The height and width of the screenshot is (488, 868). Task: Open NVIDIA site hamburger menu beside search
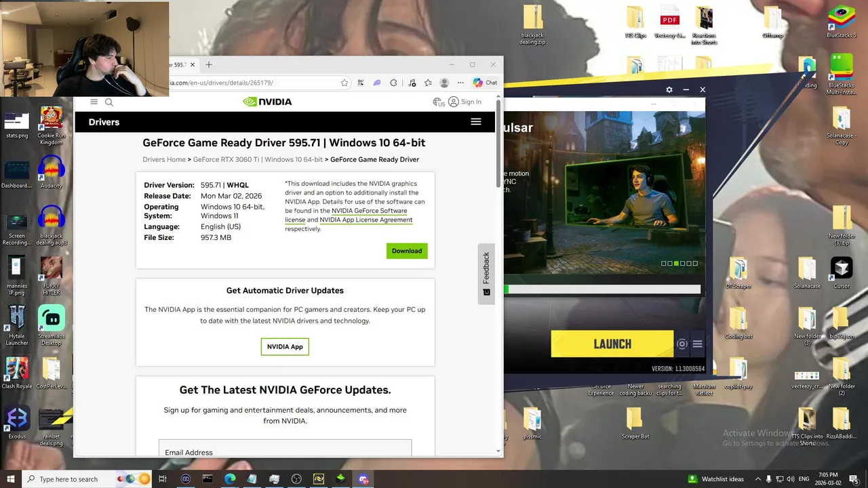click(94, 102)
